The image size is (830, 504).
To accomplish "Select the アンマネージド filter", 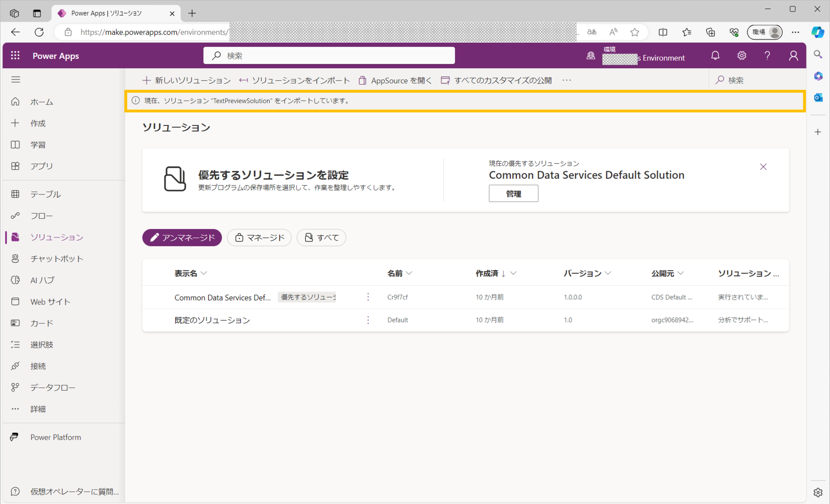I will click(182, 238).
